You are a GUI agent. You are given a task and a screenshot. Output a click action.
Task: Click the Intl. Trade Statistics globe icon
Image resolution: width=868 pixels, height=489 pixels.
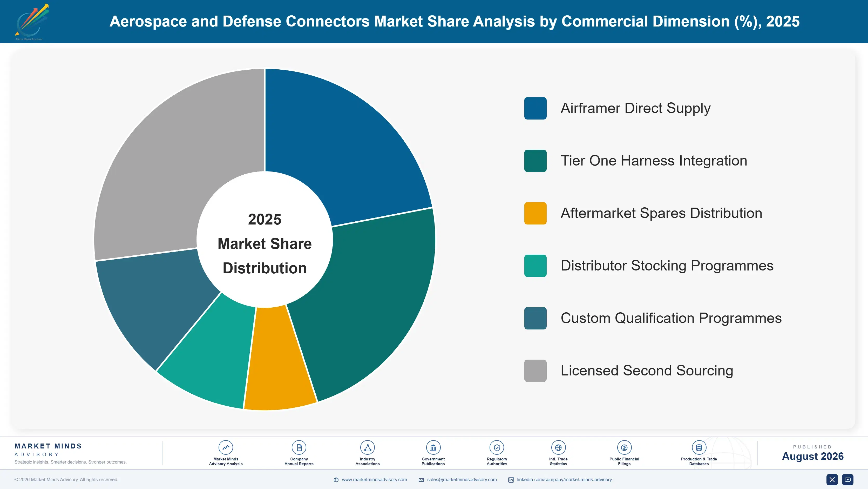coord(558,447)
